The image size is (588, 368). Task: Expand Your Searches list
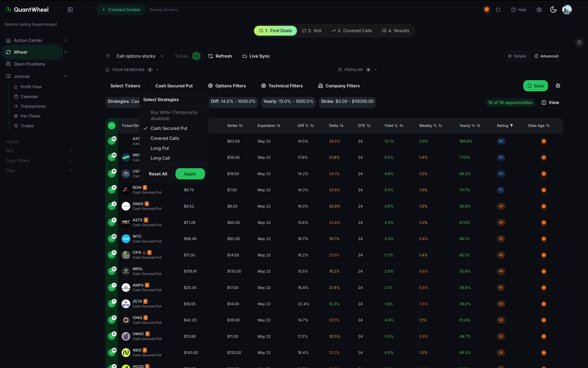[132, 70]
